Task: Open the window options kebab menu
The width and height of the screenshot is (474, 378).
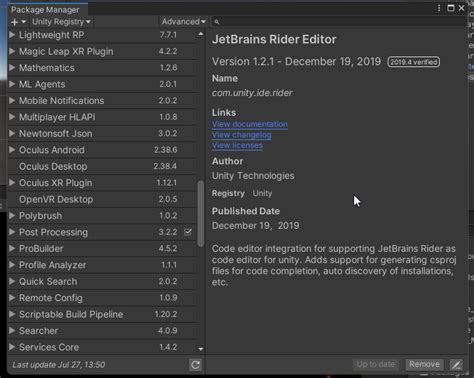Action: click(x=439, y=8)
